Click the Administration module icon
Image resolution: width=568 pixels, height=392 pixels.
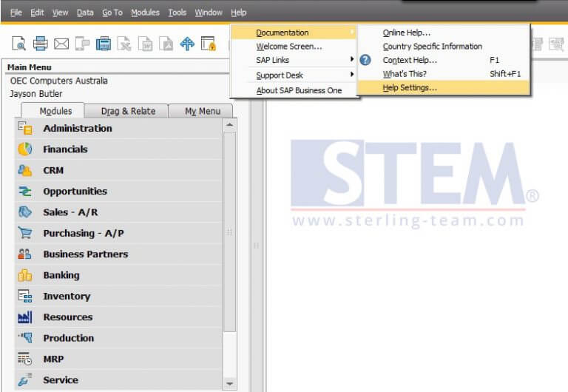pyautogui.click(x=24, y=128)
